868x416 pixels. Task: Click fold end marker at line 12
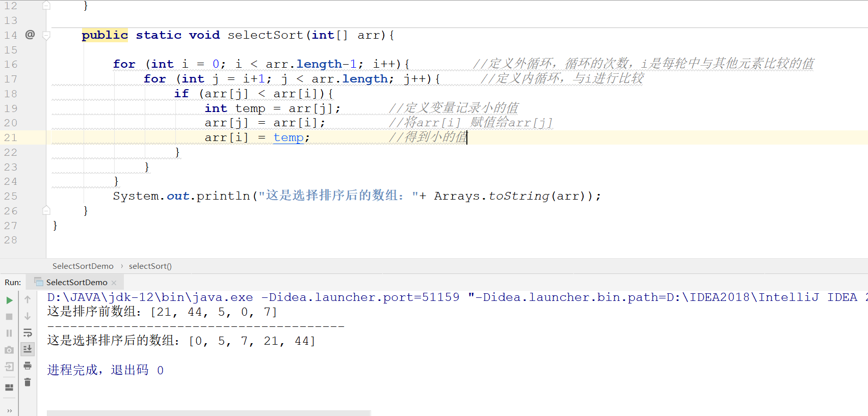pyautogui.click(x=46, y=6)
